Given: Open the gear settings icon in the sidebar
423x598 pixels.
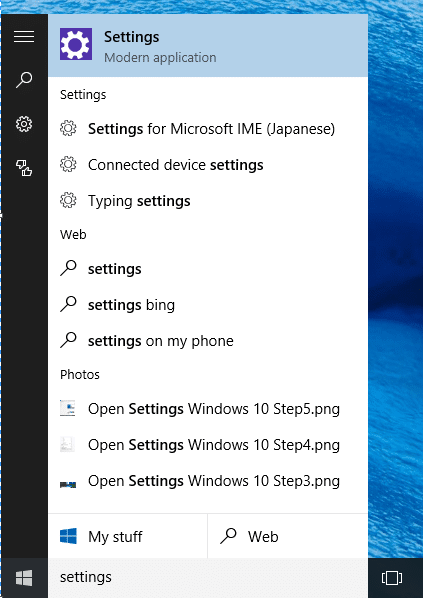Looking at the screenshot, I should (24, 124).
